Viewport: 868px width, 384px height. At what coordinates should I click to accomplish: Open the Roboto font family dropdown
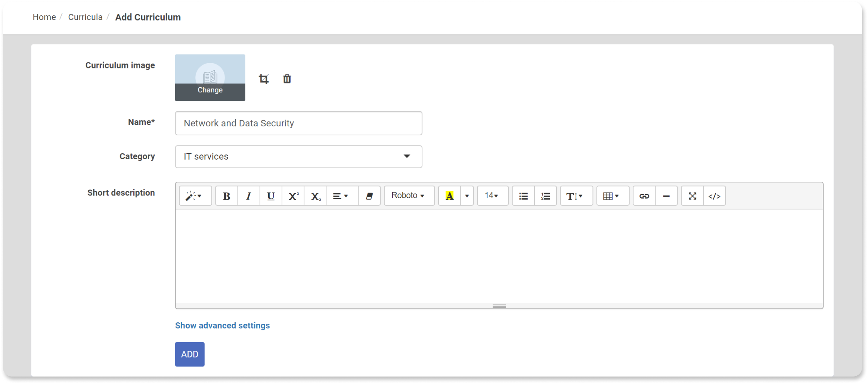click(x=409, y=196)
